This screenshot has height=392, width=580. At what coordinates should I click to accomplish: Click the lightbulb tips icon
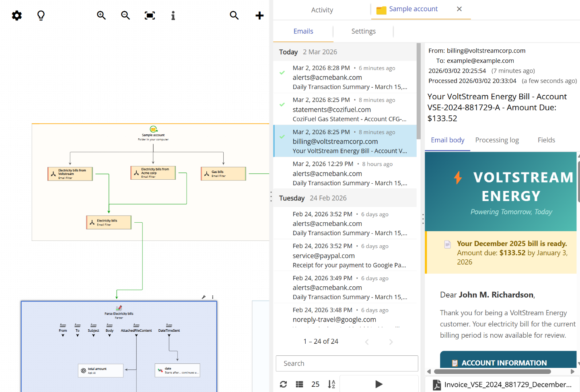pyautogui.click(x=40, y=15)
